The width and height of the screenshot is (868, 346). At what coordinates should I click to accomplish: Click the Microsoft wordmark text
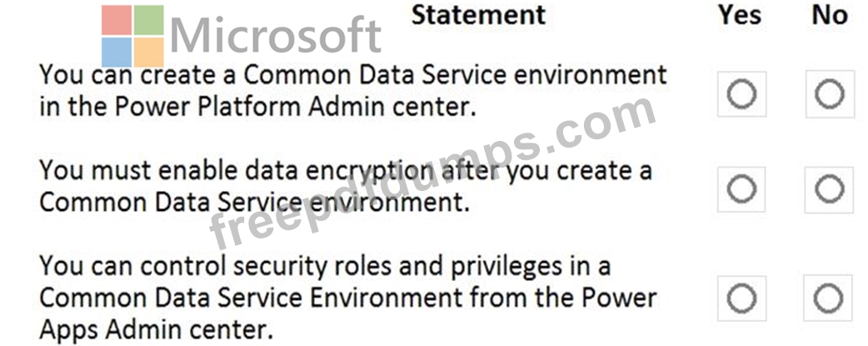276,36
